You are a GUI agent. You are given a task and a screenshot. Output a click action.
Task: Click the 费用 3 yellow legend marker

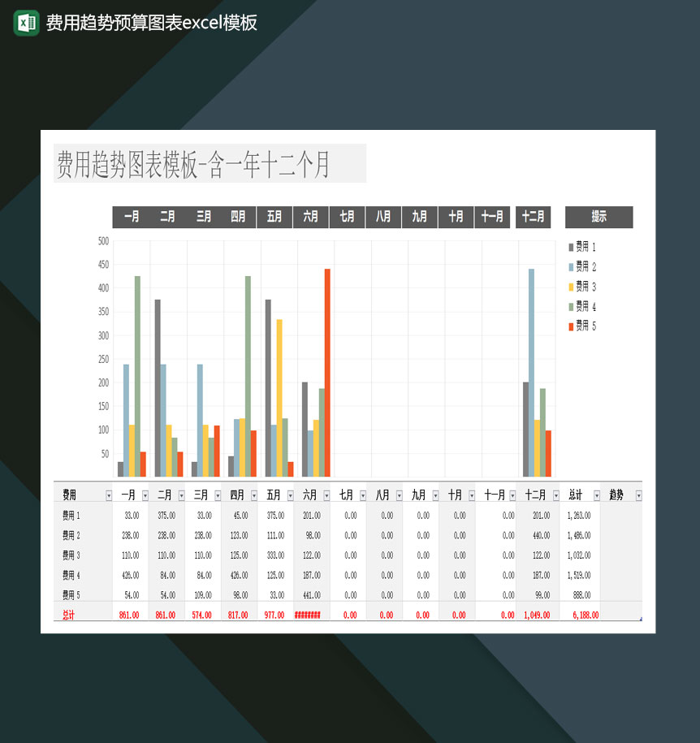pyautogui.click(x=571, y=287)
